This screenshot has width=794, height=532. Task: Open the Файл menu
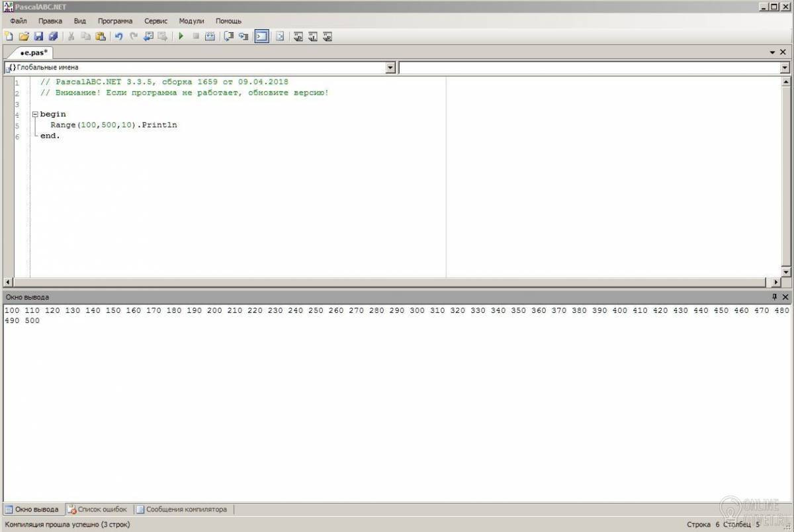coord(19,21)
